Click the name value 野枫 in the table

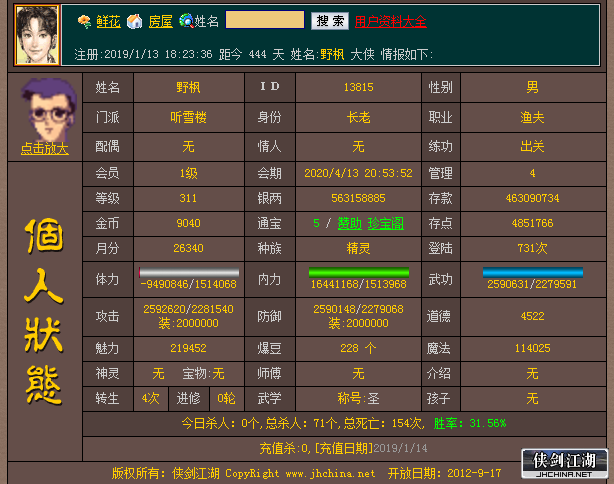pyautogui.click(x=188, y=87)
